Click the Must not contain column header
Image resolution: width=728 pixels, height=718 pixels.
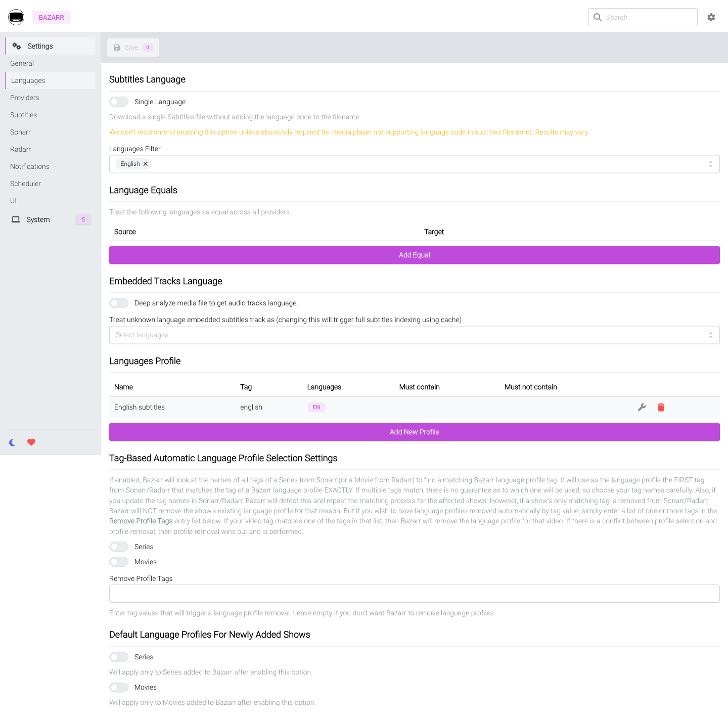tap(531, 387)
